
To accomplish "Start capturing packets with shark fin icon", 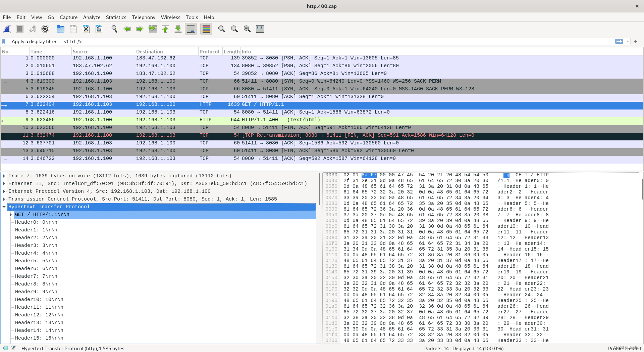I will tap(7, 29).
